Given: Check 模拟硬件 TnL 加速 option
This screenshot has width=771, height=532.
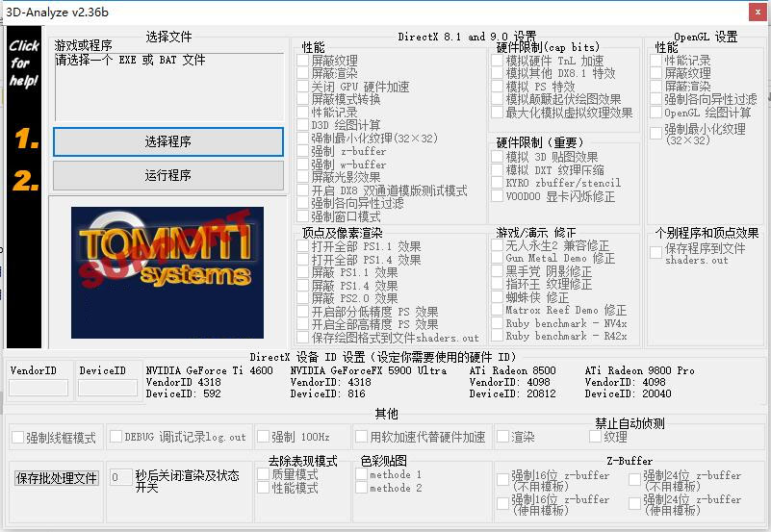Looking at the screenshot, I should click(x=498, y=62).
